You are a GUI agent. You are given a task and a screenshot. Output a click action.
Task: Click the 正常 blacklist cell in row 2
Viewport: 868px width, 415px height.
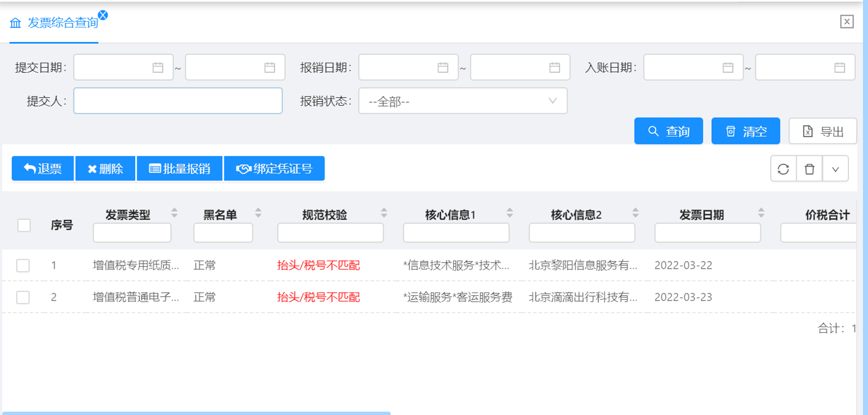tap(205, 297)
